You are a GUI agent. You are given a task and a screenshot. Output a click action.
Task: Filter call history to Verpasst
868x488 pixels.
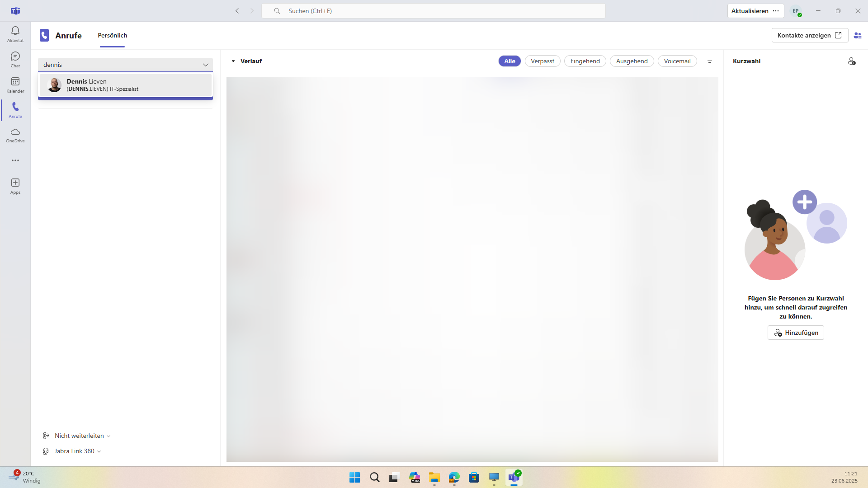tap(542, 61)
